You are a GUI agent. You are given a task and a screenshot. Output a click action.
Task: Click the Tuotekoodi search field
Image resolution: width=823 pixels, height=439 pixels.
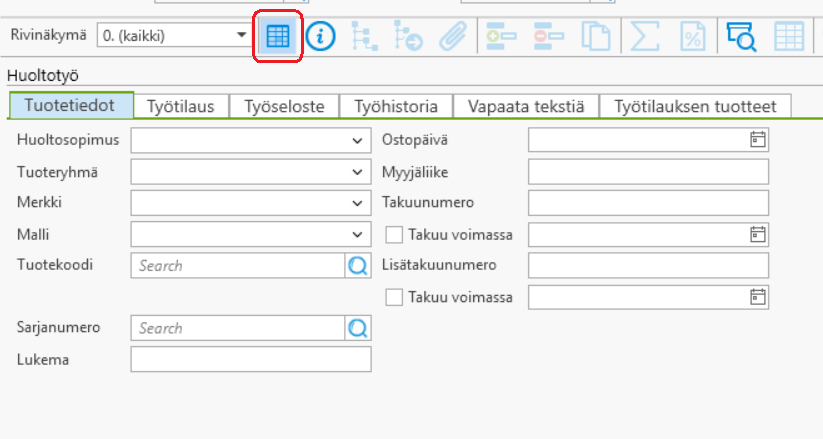(238, 266)
